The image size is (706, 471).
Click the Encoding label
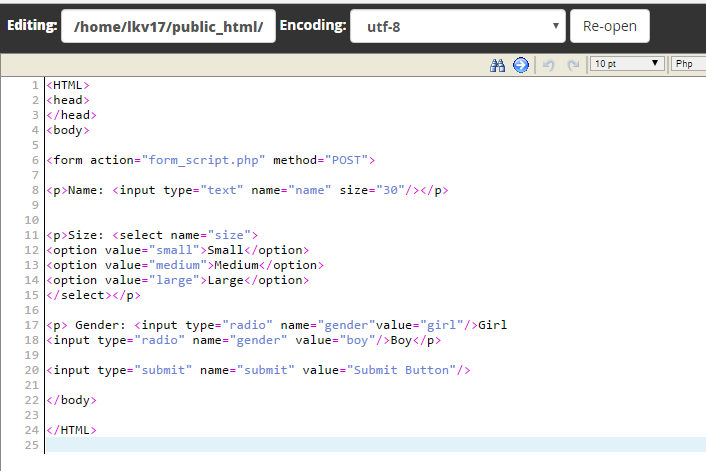tap(313, 25)
